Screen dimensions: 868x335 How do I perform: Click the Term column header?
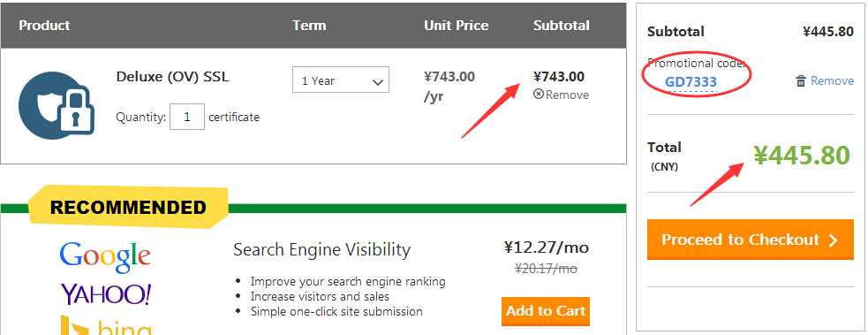pos(309,26)
